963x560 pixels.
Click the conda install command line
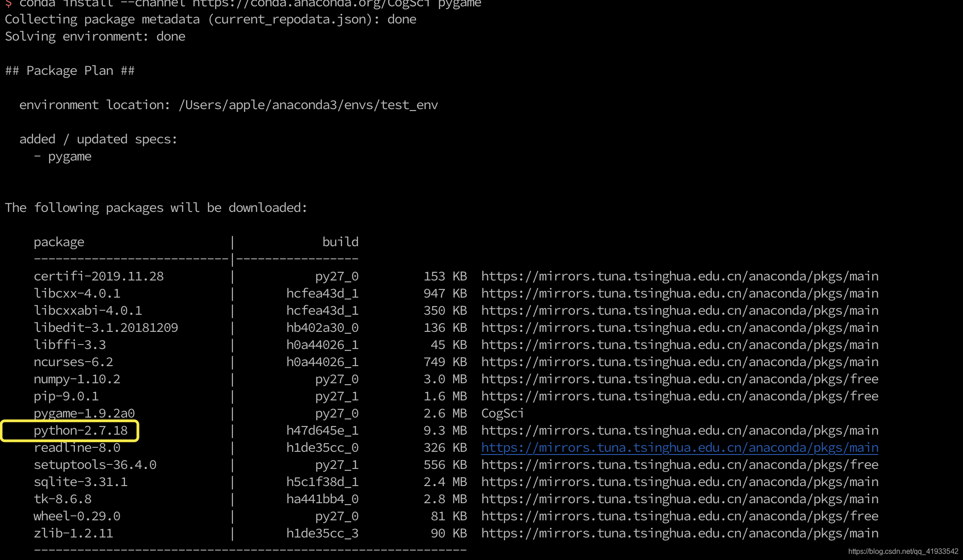243,4
